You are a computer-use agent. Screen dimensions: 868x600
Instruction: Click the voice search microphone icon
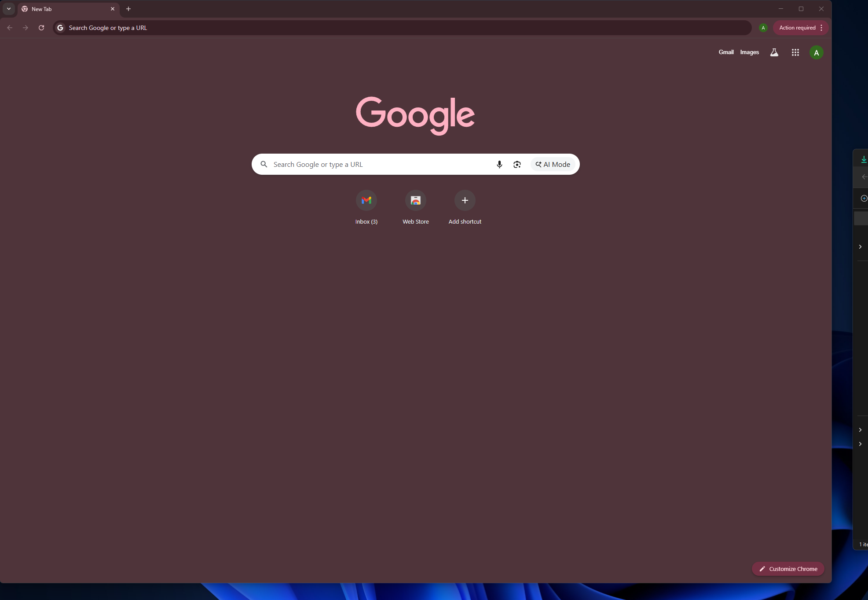click(499, 165)
